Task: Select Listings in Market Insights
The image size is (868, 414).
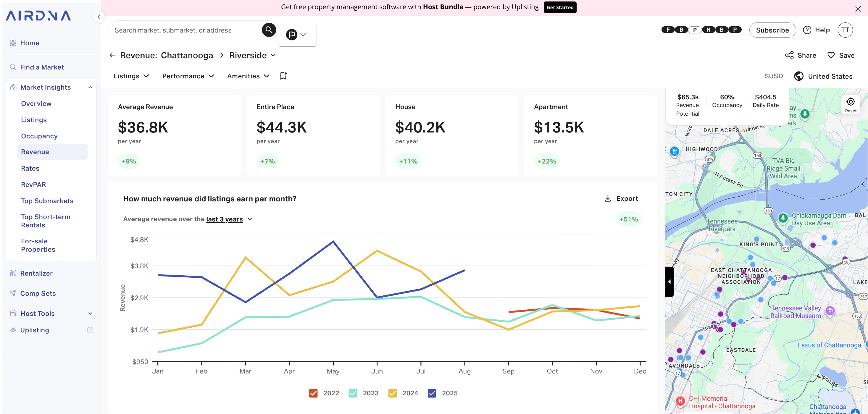Action: 34,120
